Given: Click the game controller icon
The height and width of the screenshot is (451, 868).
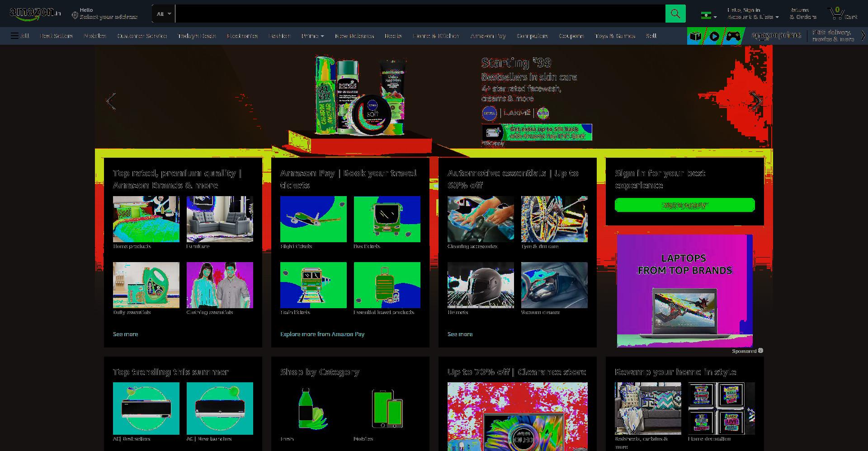Looking at the screenshot, I should [733, 36].
